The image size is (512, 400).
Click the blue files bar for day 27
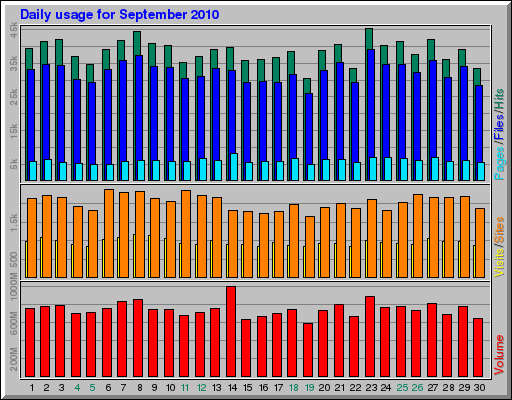433,109
